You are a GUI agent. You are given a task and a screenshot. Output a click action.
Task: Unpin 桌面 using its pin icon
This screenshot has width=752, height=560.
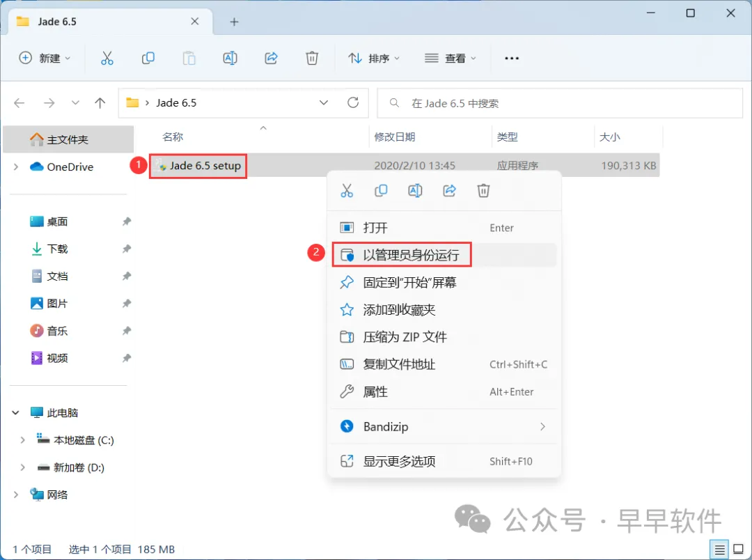tap(127, 221)
